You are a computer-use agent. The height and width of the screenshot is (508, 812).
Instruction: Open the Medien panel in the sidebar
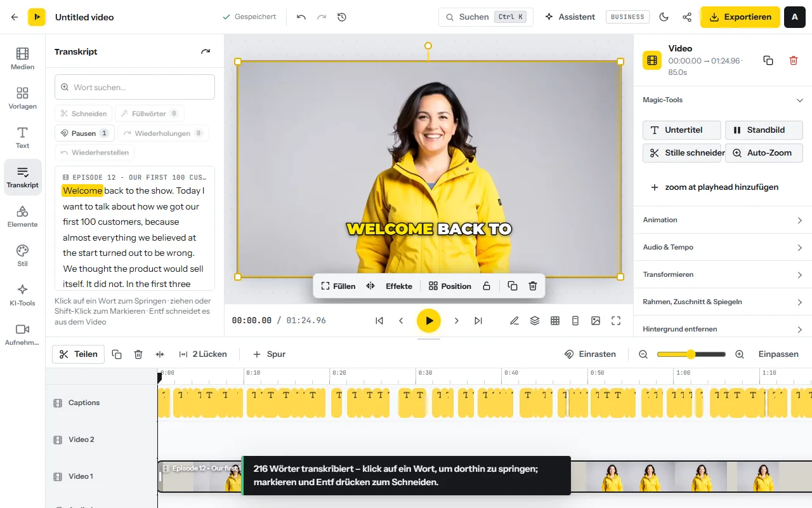[22, 58]
